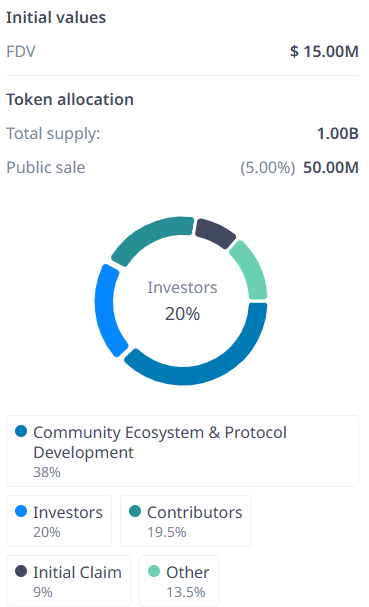Select the Initial Claim 9% legend card
This screenshot has height=607, width=369.
point(68,581)
